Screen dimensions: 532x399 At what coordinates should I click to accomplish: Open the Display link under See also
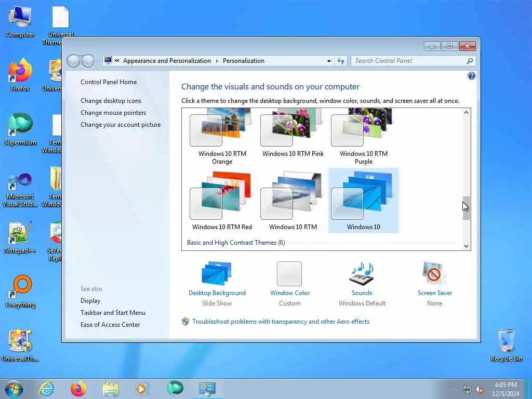point(90,301)
